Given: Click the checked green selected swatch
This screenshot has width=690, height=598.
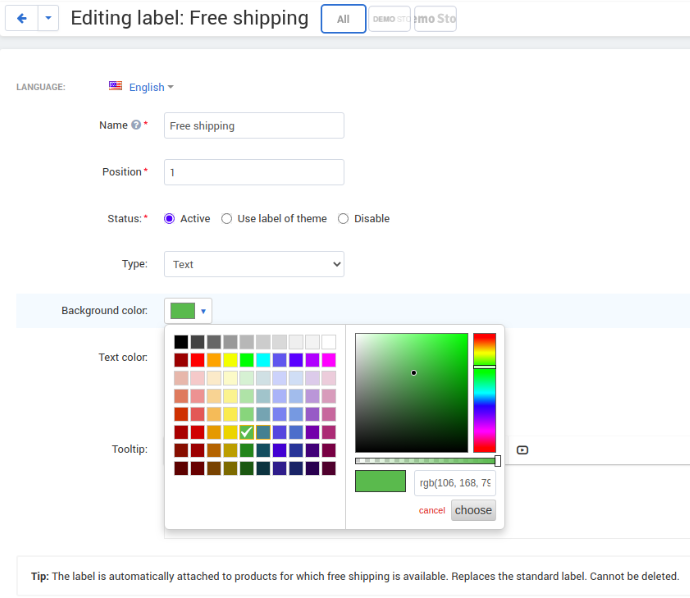Looking at the screenshot, I should (x=247, y=432).
